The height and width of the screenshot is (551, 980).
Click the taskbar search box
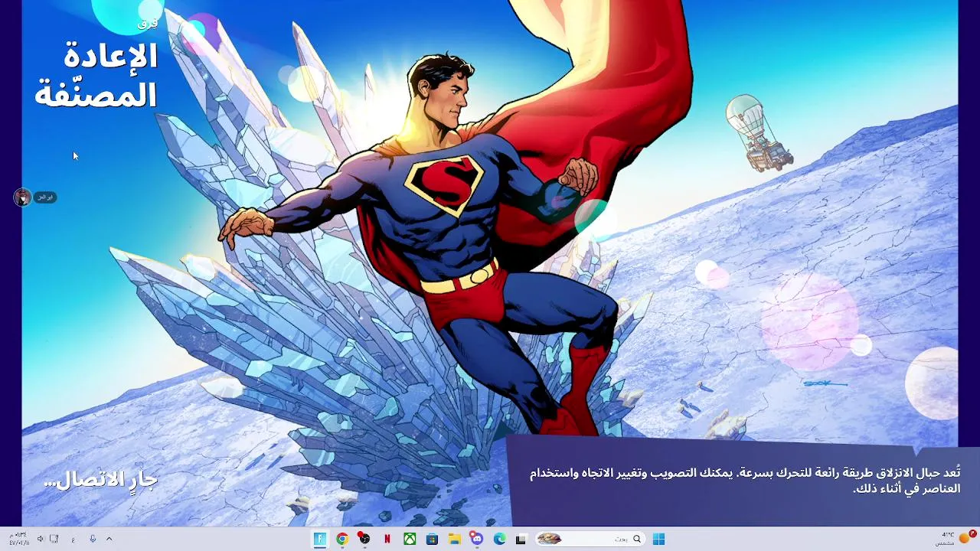click(590, 539)
